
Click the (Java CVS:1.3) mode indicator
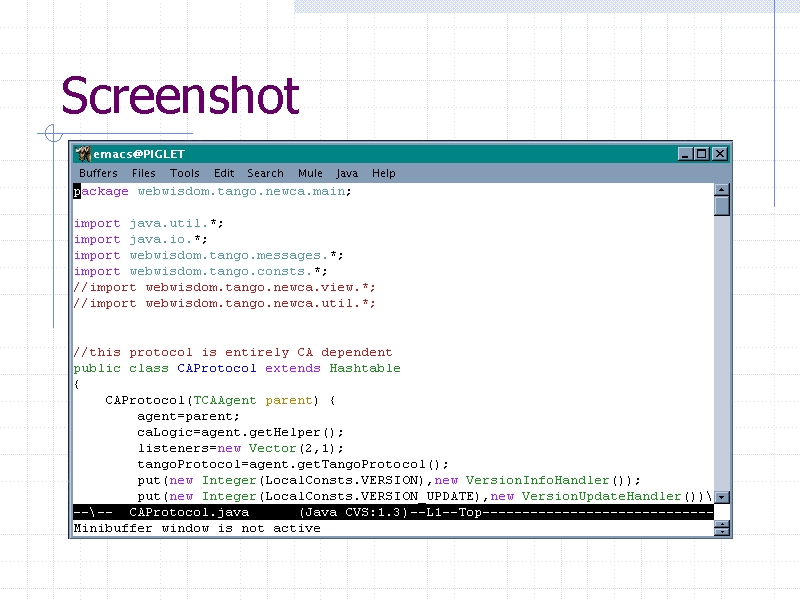354,512
